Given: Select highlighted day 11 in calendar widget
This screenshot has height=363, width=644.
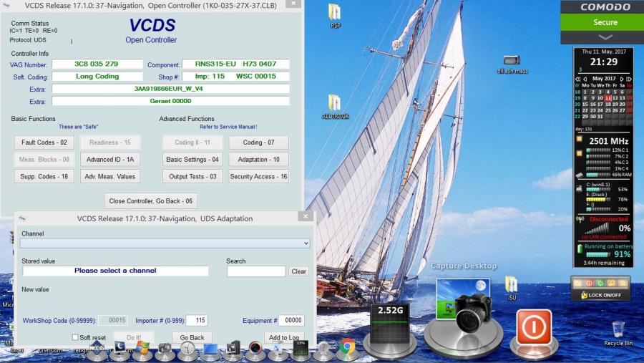Looking at the screenshot, I should pos(608,98).
